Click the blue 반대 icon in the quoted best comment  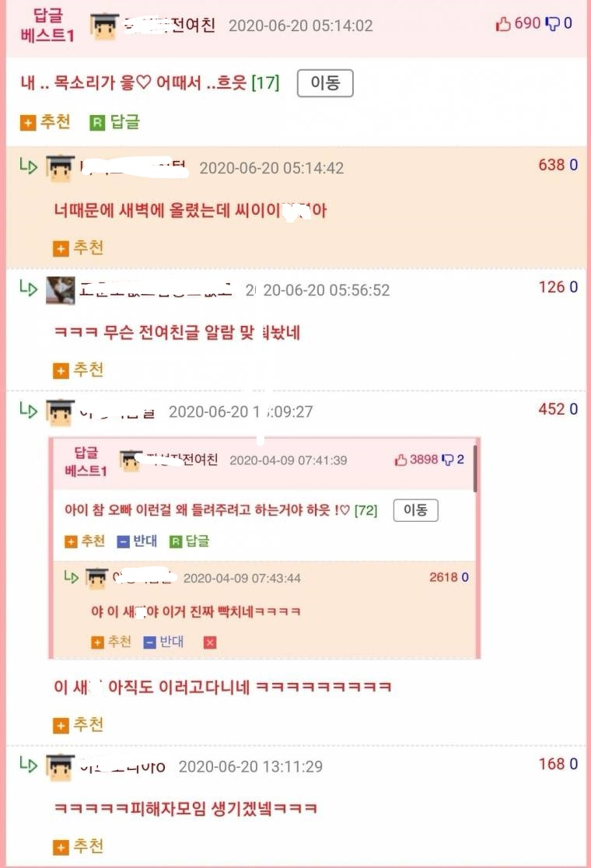(123, 541)
